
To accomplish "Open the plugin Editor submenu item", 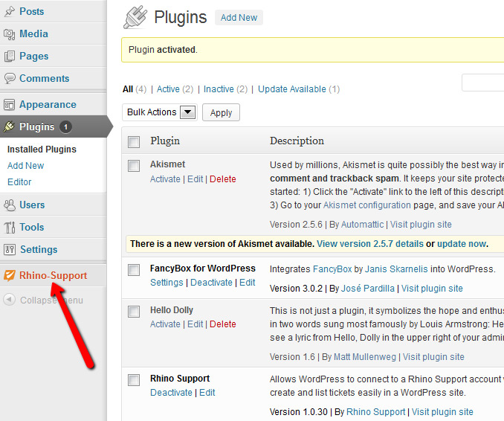I will (19, 182).
